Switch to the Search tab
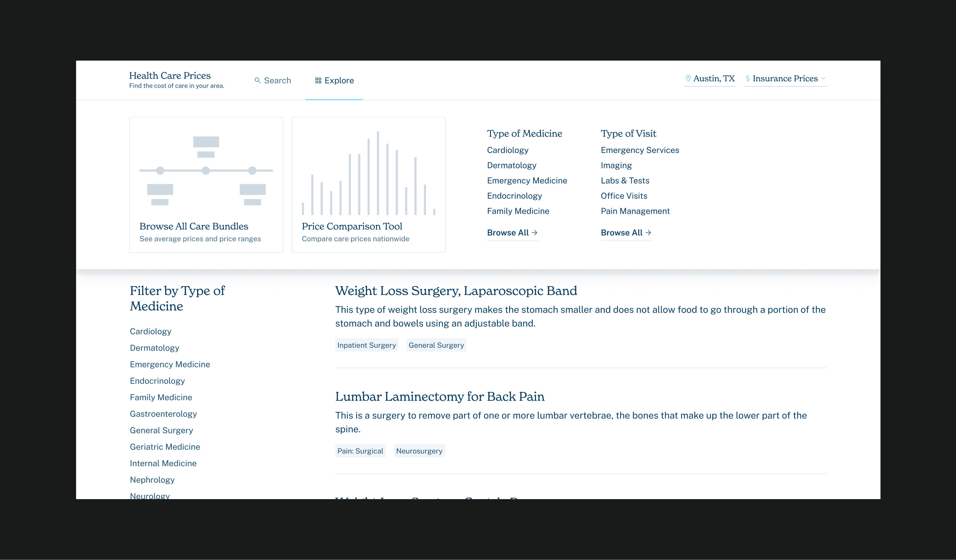The width and height of the screenshot is (956, 560). (x=277, y=80)
